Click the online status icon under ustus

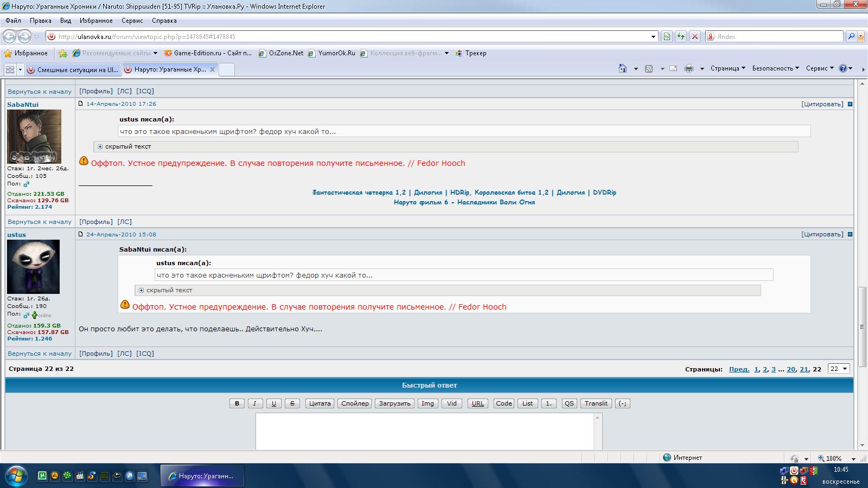pyautogui.click(x=41, y=315)
